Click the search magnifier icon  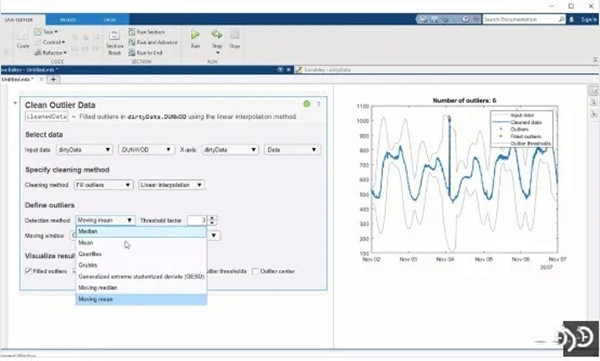click(561, 19)
